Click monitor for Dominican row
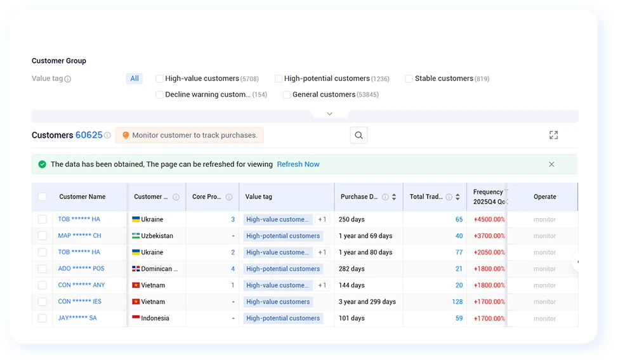Screen dimensions: 618x364 pyautogui.click(x=544, y=269)
